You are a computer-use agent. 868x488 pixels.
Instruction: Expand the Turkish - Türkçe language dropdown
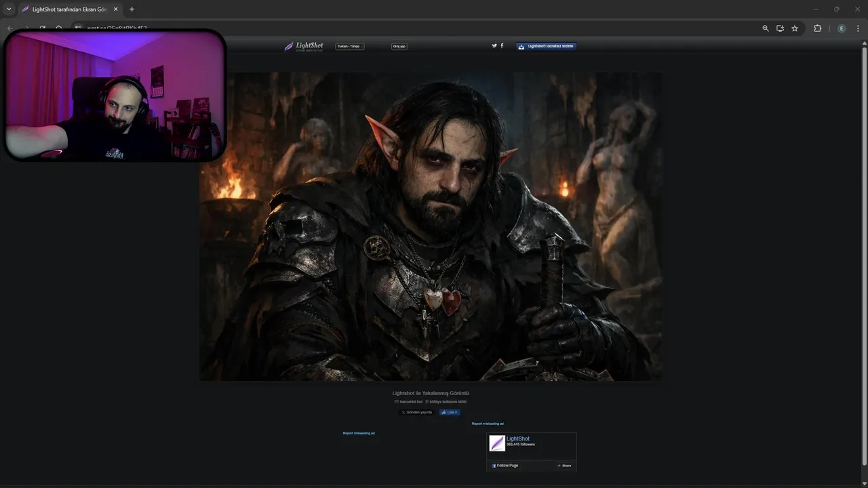[x=350, y=46]
